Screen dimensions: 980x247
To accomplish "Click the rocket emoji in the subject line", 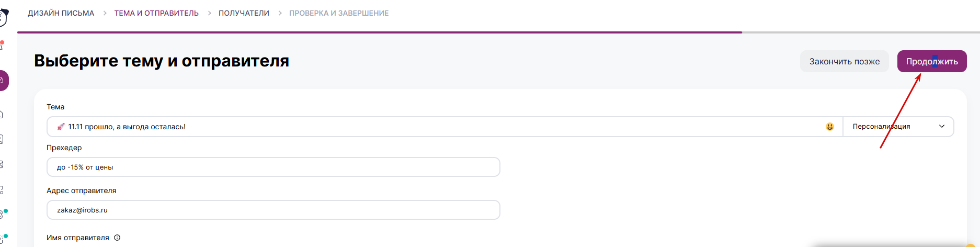I will point(61,127).
